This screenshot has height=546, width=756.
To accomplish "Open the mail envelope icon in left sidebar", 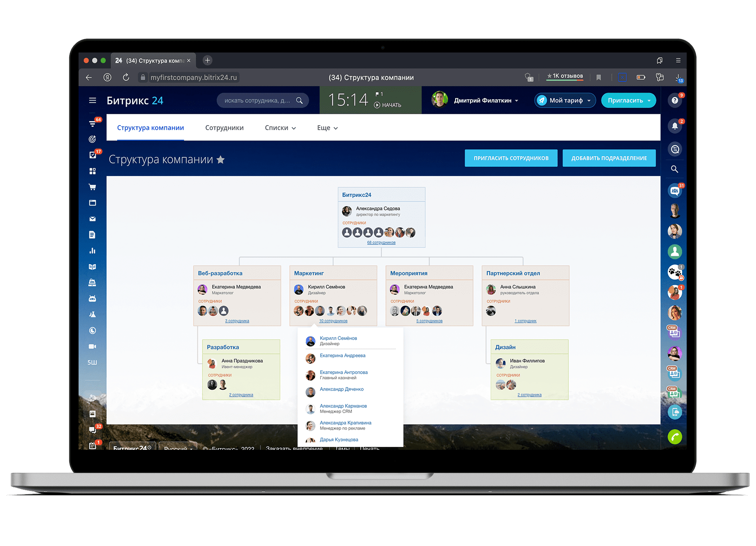I will [x=92, y=219].
